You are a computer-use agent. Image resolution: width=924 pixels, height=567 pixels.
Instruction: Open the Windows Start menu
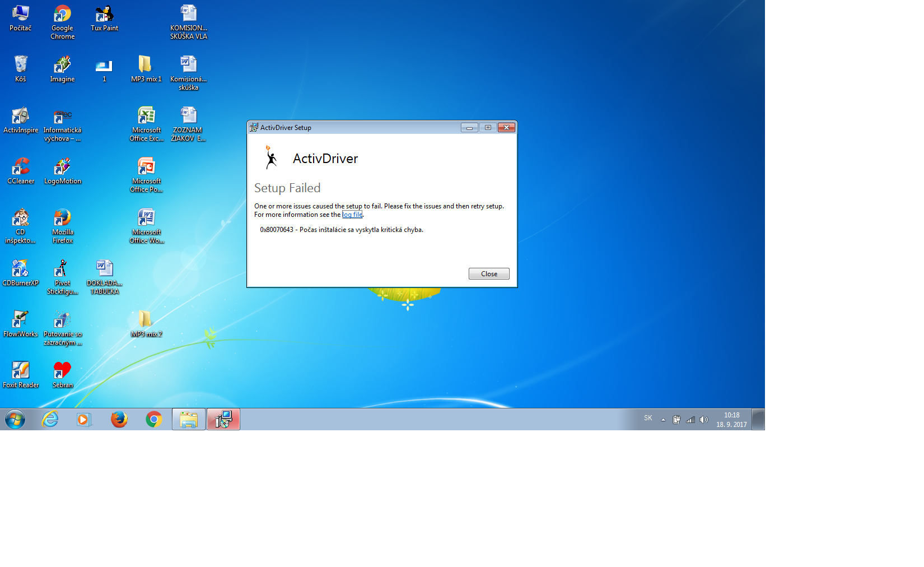point(15,419)
